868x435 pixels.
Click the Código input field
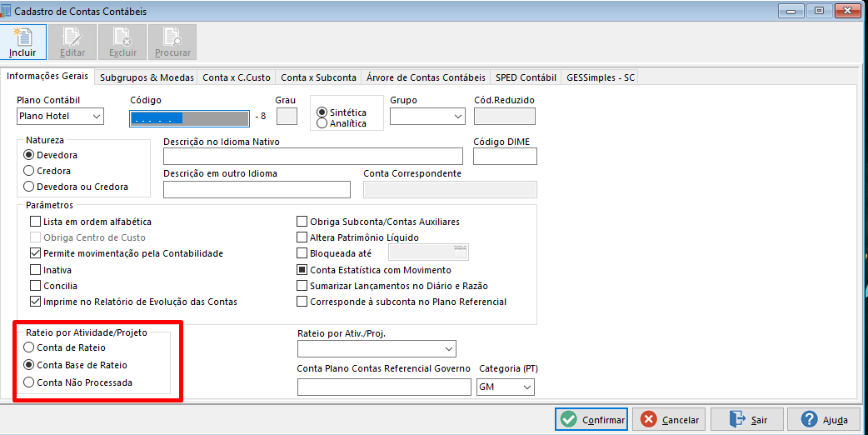tap(189, 118)
